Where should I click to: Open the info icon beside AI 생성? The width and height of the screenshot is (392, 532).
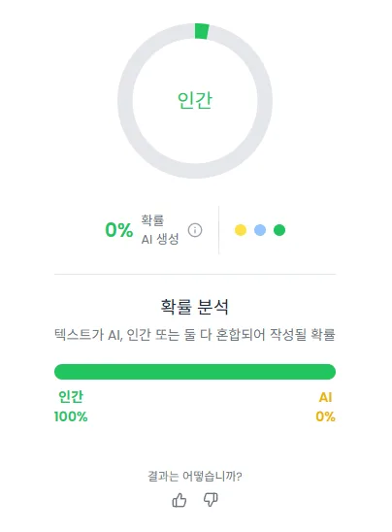click(195, 230)
